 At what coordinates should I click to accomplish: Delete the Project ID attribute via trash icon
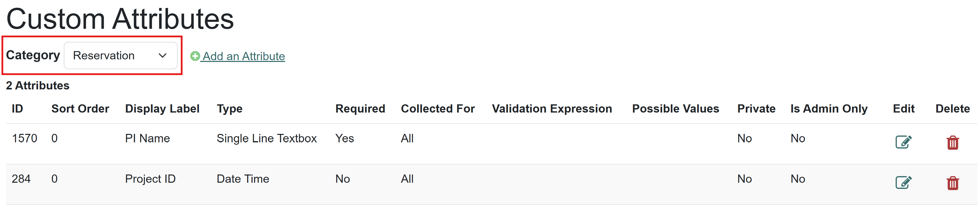(x=953, y=183)
